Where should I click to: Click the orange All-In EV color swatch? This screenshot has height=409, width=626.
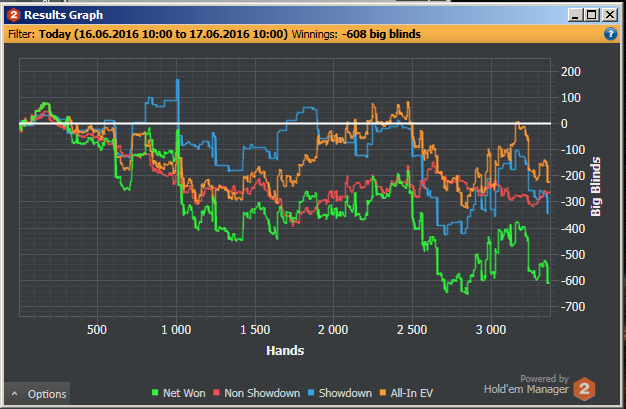coord(383,393)
